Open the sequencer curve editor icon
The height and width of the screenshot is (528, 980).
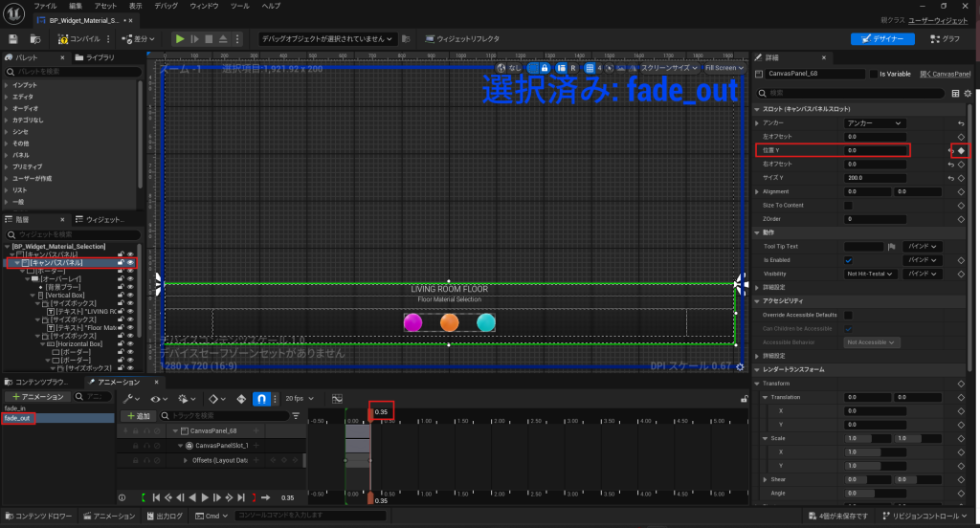(x=337, y=398)
